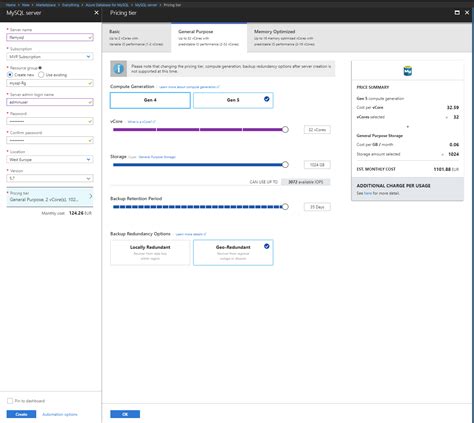Image resolution: width=474 pixels, height=423 pixels.
Task: Open the Version dropdown
Action: 50,179
